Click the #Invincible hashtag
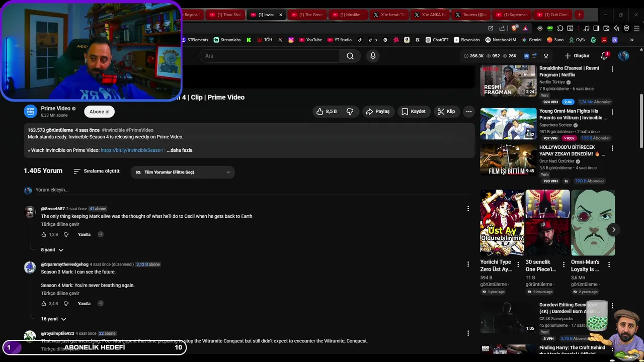The height and width of the screenshot is (362, 644). 113,130
